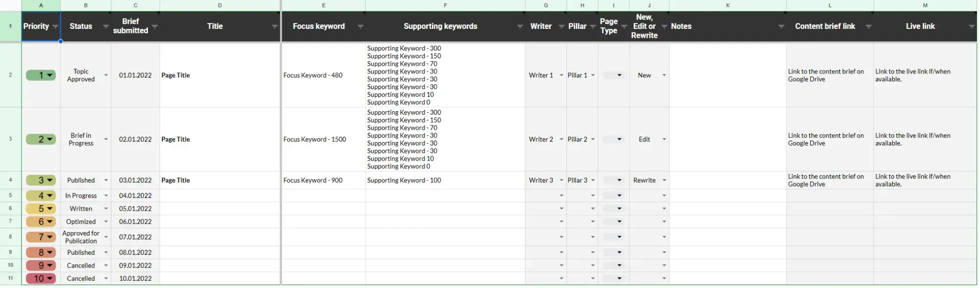Click Published status cell in row 9
Image resolution: width=980 pixels, height=288 pixels.
86,252
